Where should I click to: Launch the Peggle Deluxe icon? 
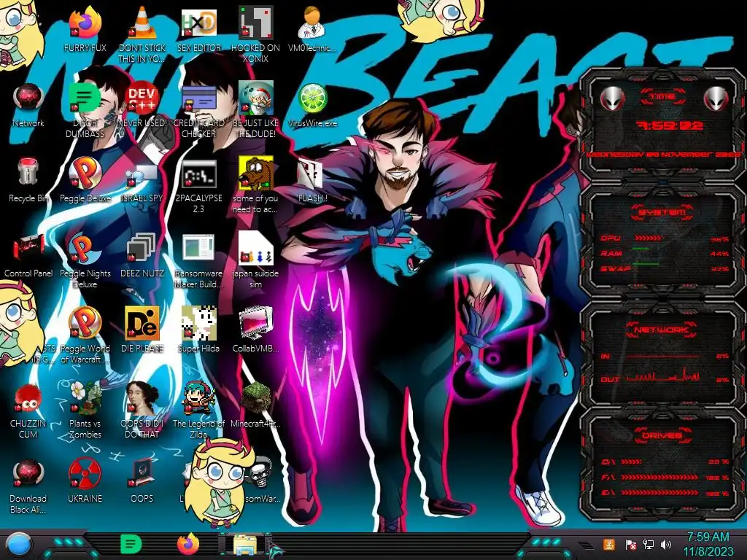(x=85, y=173)
